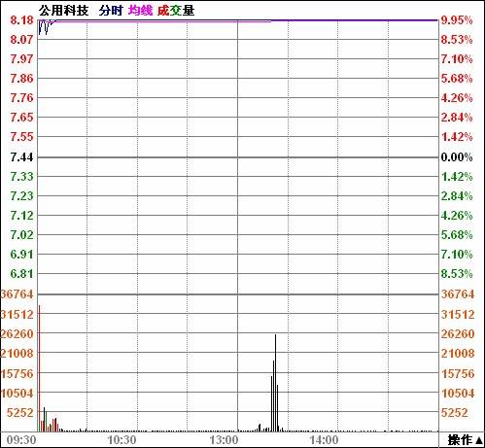Click the right 5252 volume scale label
This screenshot has height=448, width=485.
pos(455,413)
